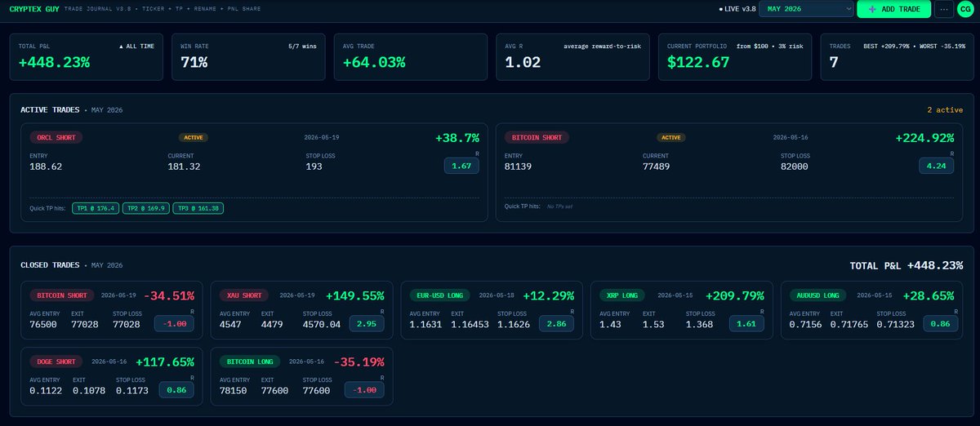This screenshot has width=980, height=426.
Task: Click the -34.51% closed trade result
Action: pyautogui.click(x=169, y=295)
